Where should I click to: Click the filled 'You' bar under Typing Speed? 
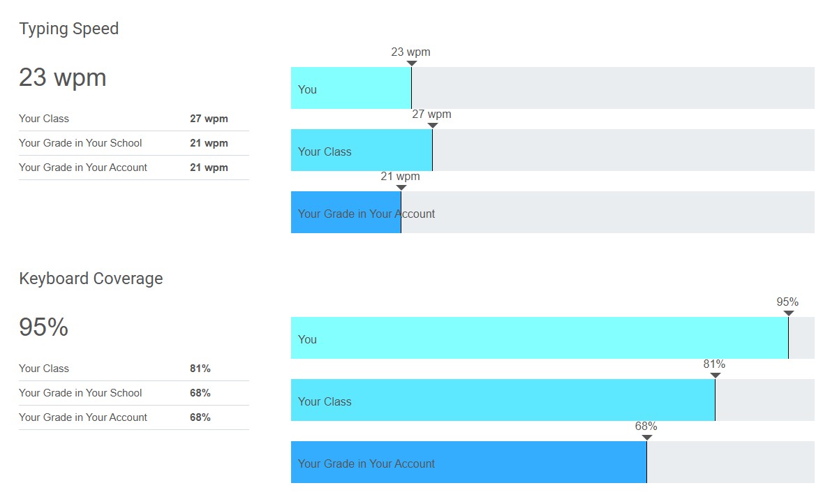click(351, 88)
